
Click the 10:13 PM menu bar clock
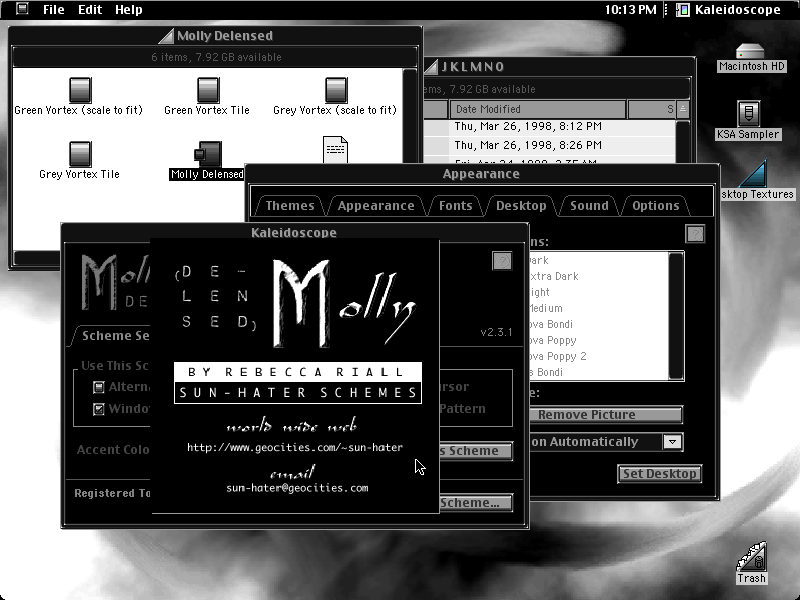tap(631, 10)
